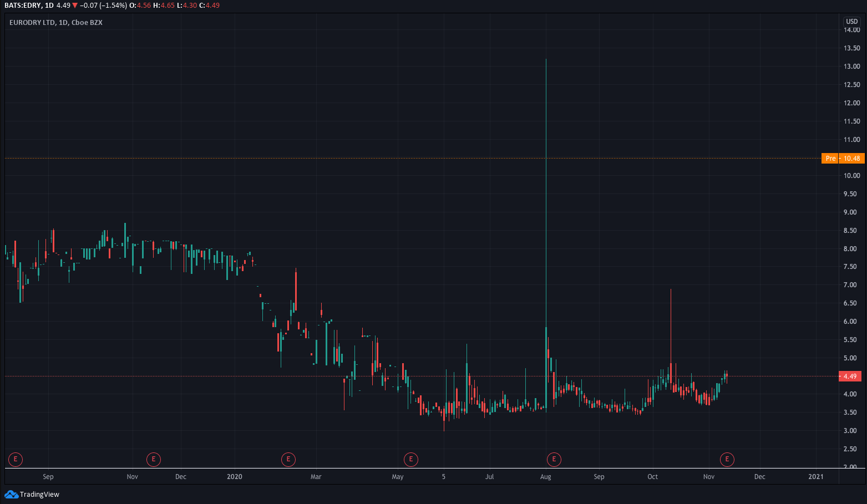867x504 pixels.
Task: Click the 11.00 price axis label
Action: (852, 140)
